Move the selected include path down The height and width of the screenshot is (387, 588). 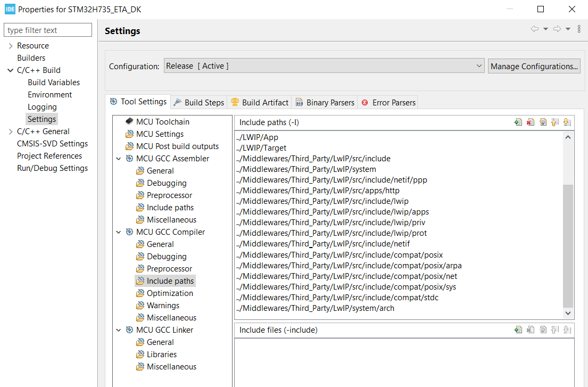tap(567, 121)
